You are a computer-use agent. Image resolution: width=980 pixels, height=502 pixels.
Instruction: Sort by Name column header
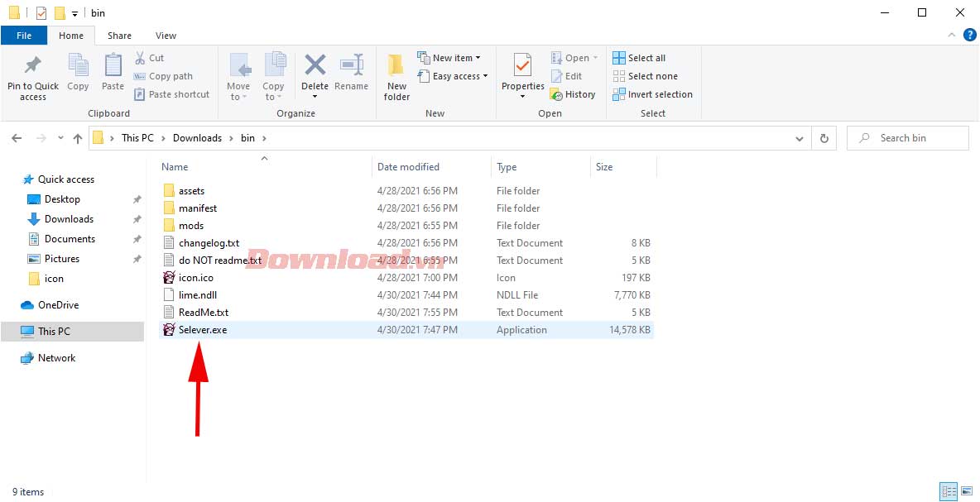point(175,167)
